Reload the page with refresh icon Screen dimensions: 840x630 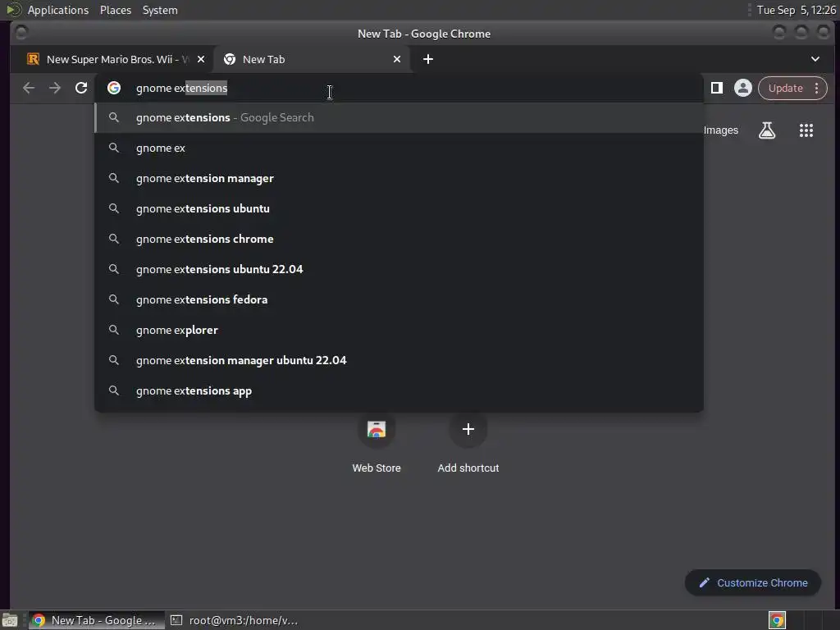81,88
